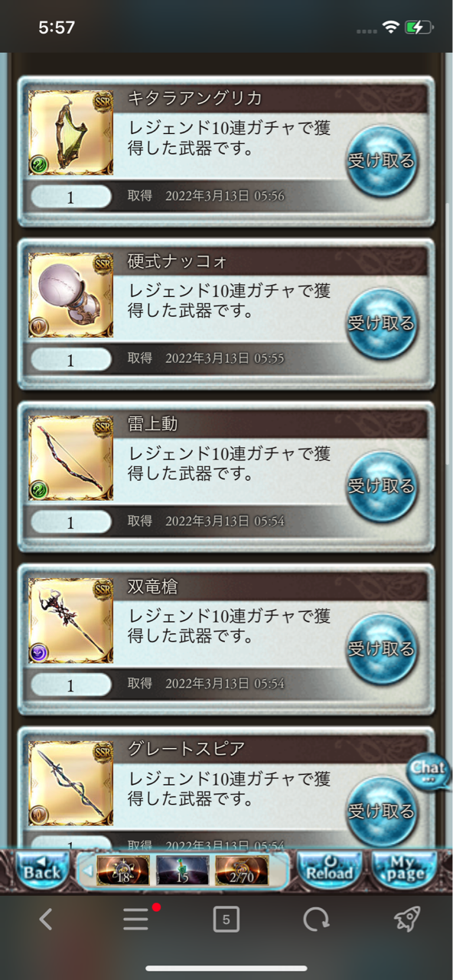Open footer shortcut showing 15

click(182, 871)
